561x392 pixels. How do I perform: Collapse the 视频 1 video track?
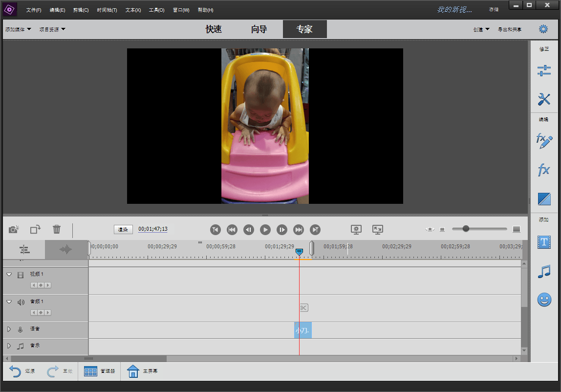[9, 275]
